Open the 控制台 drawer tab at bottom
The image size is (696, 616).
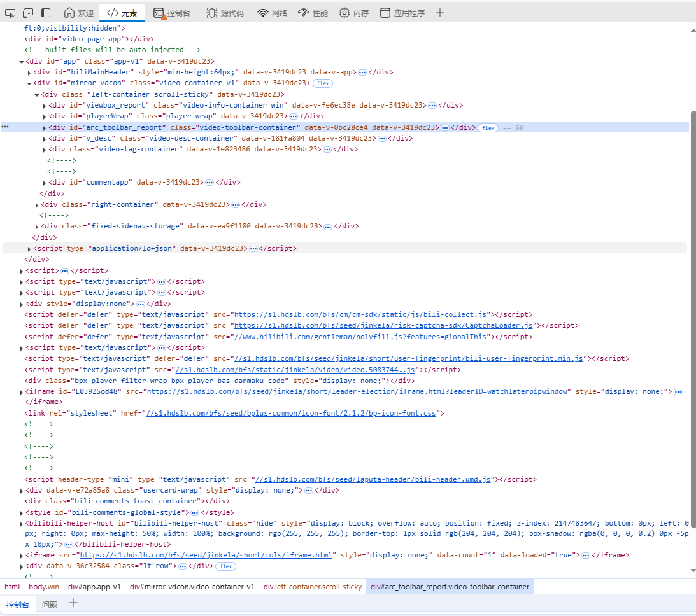point(18,605)
